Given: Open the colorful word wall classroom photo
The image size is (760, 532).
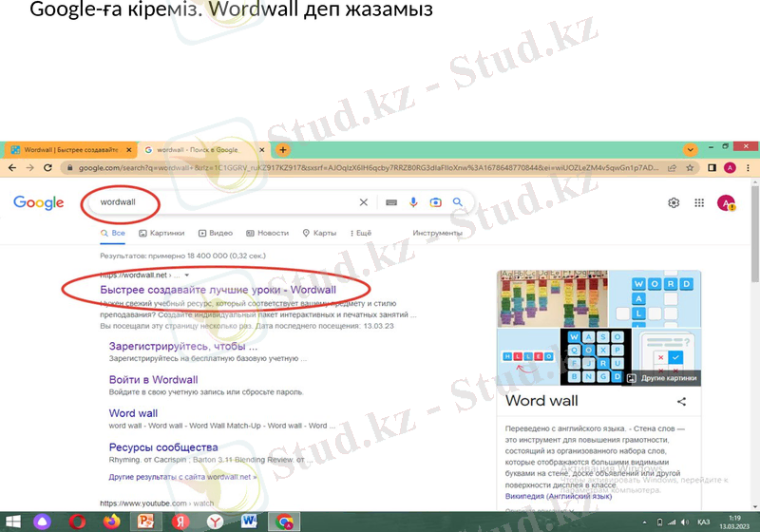Looking at the screenshot, I should pyautogui.click(x=552, y=299).
